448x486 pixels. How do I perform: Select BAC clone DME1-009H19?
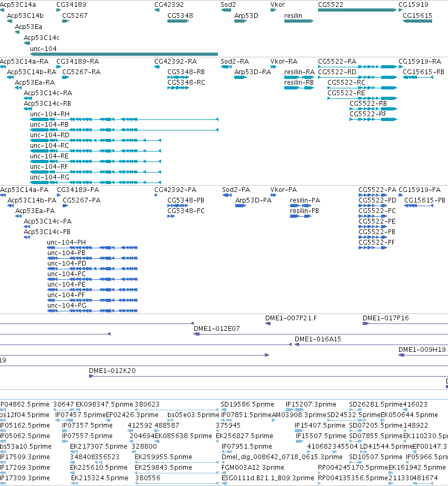click(x=423, y=355)
